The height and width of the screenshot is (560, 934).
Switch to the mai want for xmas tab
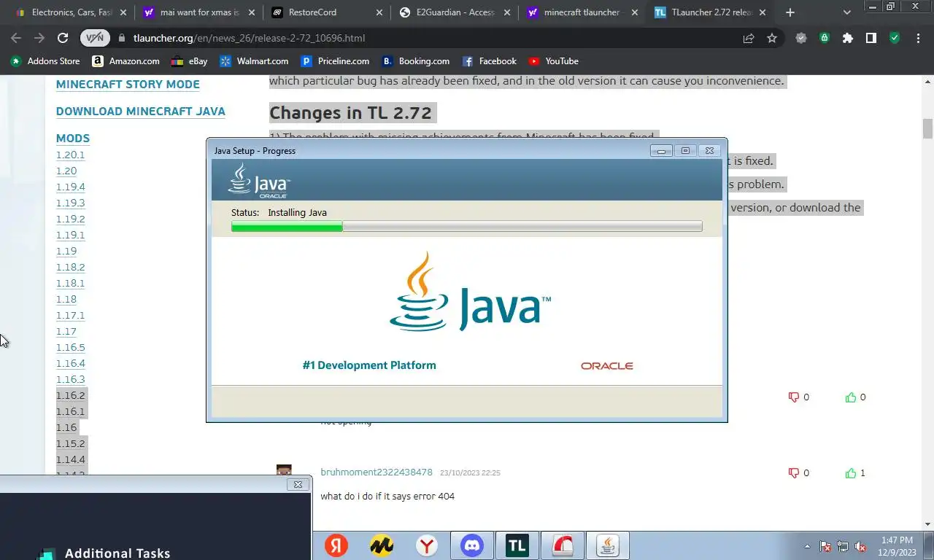click(x=198, y=12)
